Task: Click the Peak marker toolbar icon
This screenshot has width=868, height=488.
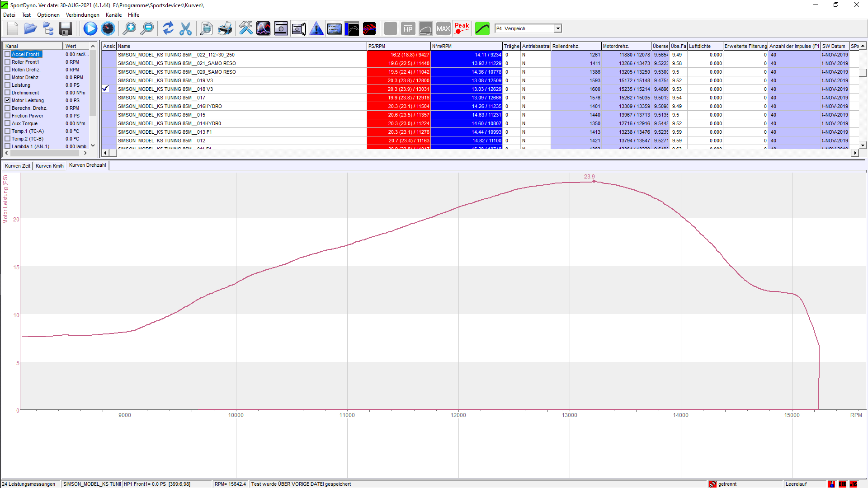Action: [x=462, y=29]
